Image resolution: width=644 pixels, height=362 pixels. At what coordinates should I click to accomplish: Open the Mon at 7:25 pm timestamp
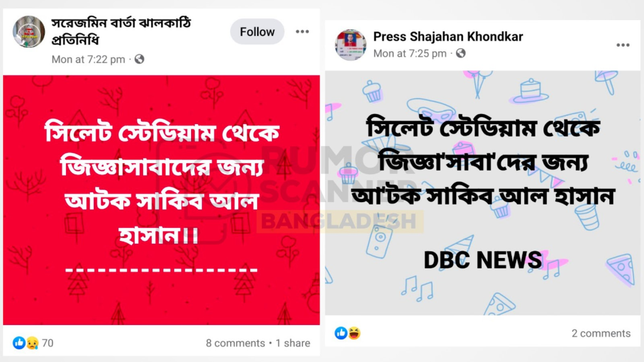point(410,54)
